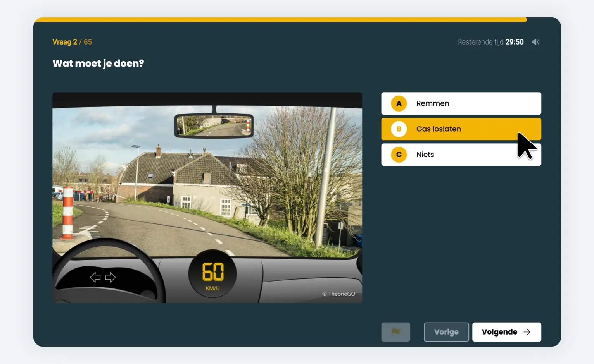Click the remaining time 29:50 timer
Screen dimensions: 594x364
pos(514,42)
